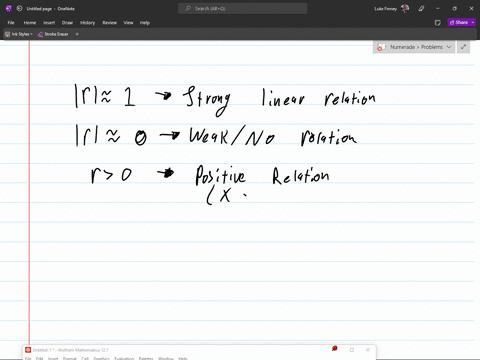Open the quick access toolbar customize arrow
The image size is (480, 360).
(x=77, y=34)
